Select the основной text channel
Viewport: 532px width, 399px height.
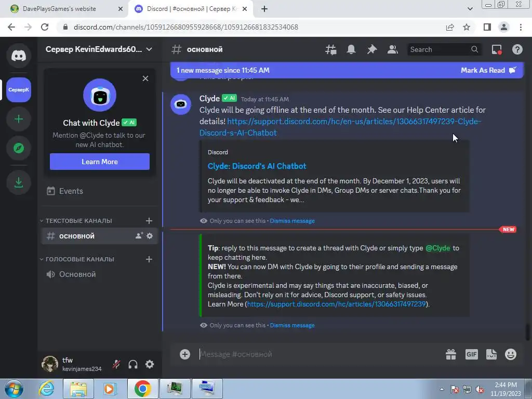pos(99,236)
